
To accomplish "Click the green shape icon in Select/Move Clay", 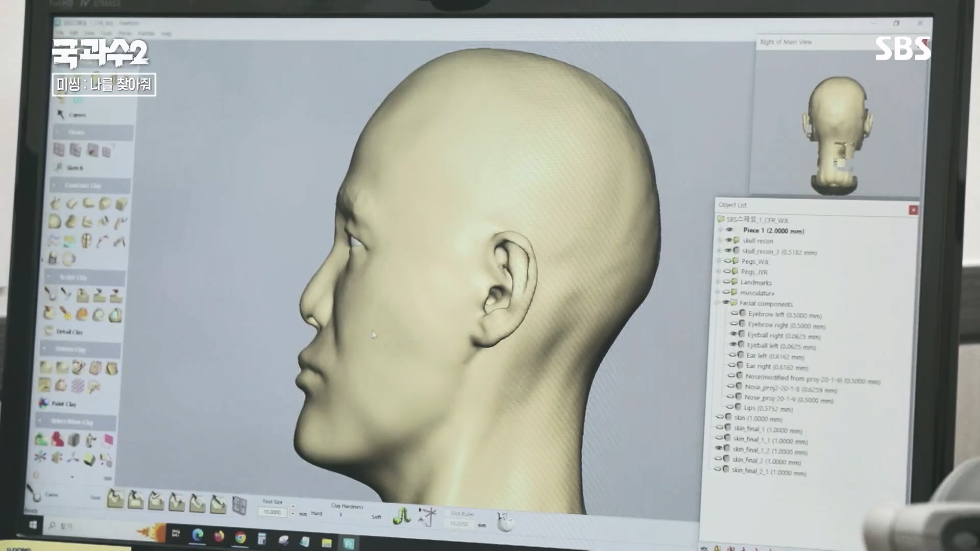I will (41, 438).
